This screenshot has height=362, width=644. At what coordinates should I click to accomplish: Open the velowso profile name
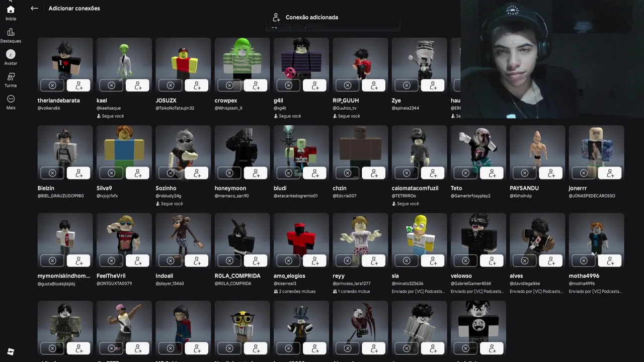pos(461,276)
